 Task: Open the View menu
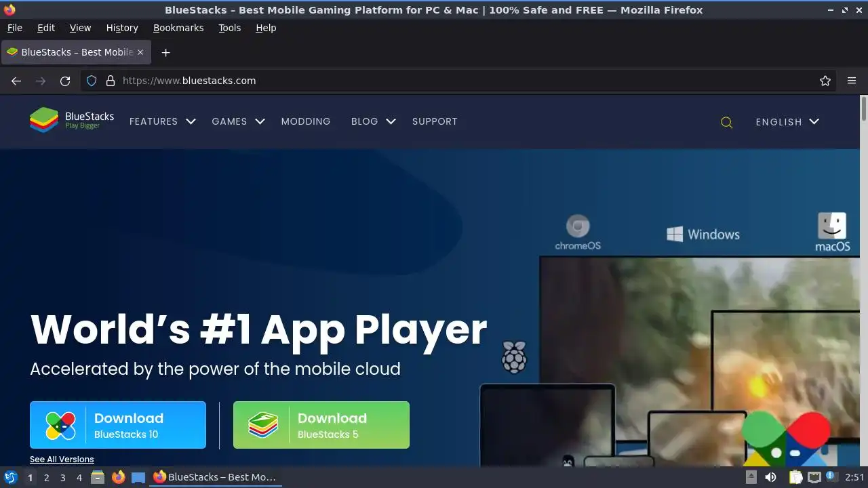[80, 28]
